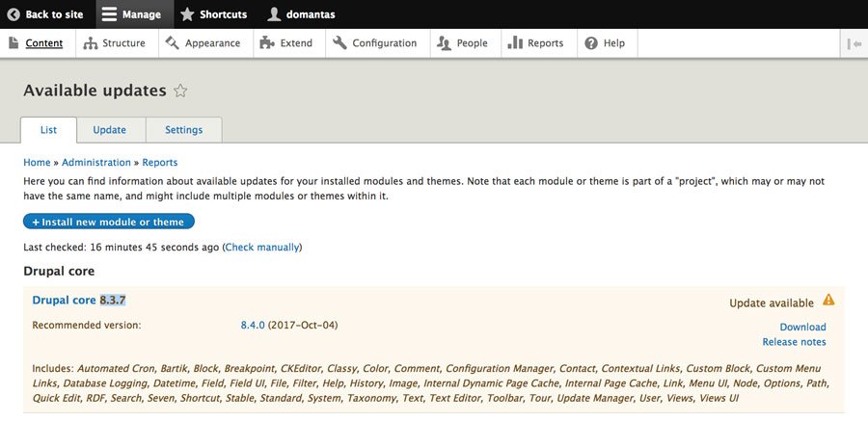Image resolution: width=868 pixels, height=421 pixels.
Task: Click the orange update warning icon
Action: [828, 300]
